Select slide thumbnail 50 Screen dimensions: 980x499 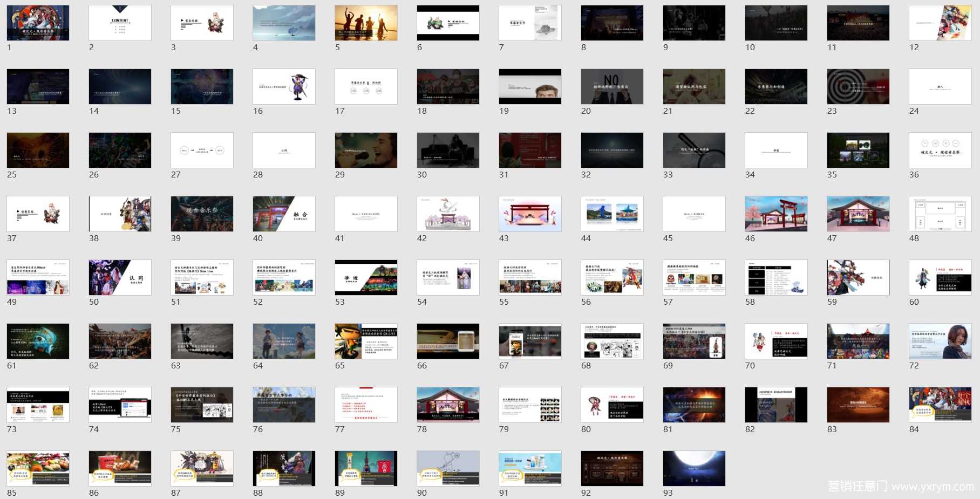click(x=120, y=277)
